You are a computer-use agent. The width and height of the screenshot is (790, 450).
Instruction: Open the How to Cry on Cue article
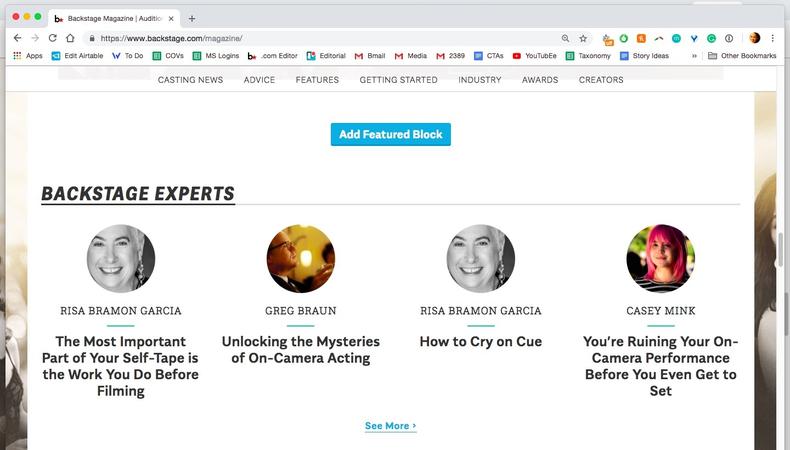[x=480, y=342]
